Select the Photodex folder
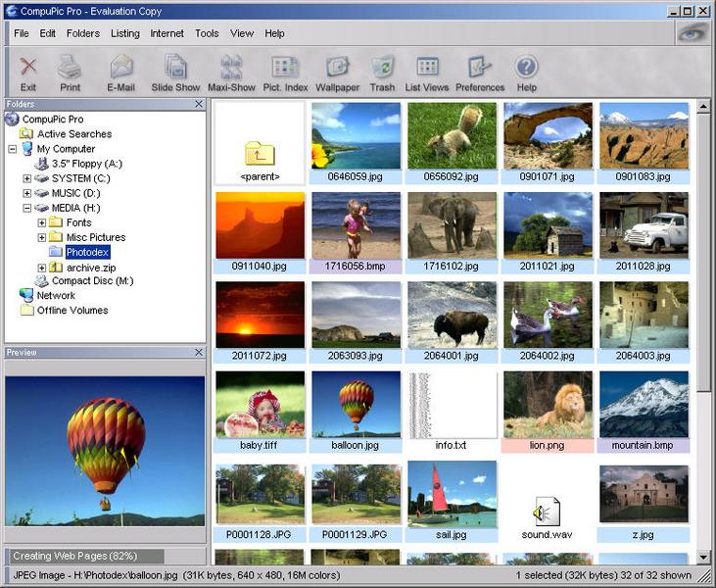Viewport: 716px width, 588px height. coord(87,252)
